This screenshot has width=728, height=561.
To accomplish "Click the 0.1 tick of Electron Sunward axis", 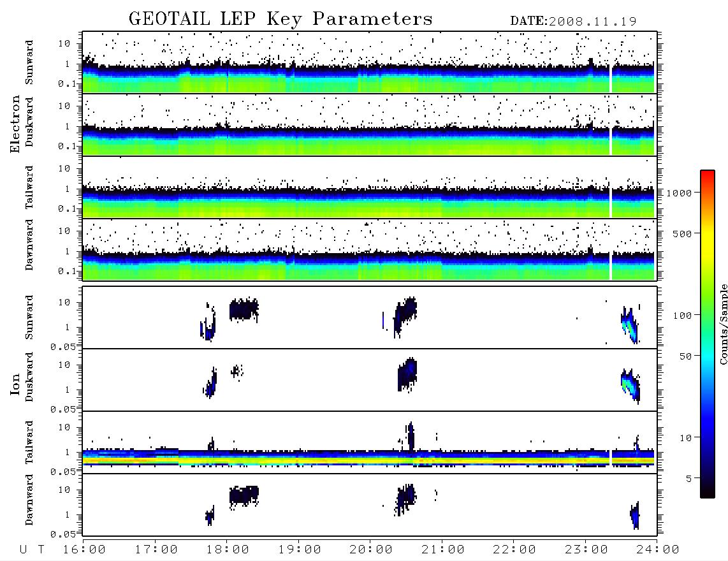I will pos(67,84).
